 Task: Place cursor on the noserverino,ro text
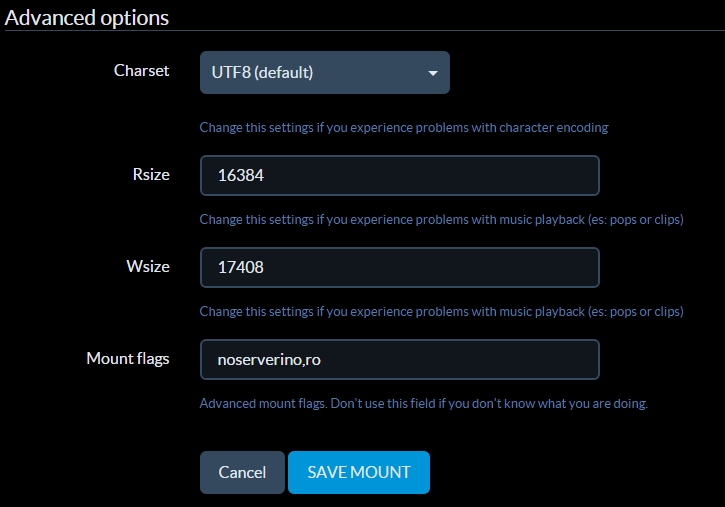coord(261,360)
